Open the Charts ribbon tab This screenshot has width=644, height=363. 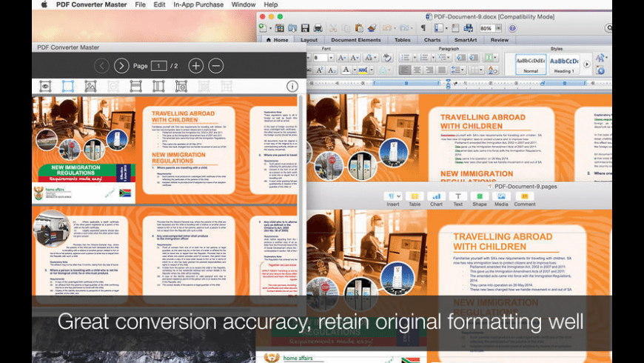432,40
